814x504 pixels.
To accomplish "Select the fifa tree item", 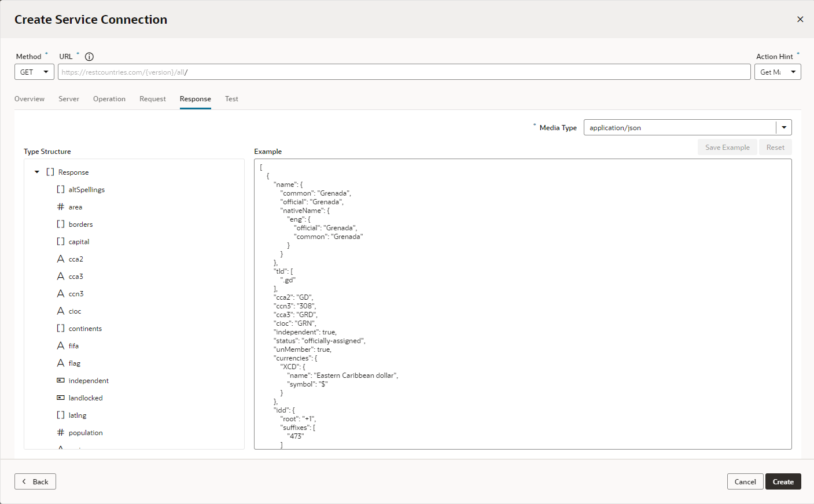I will click(x=73, y=346).
